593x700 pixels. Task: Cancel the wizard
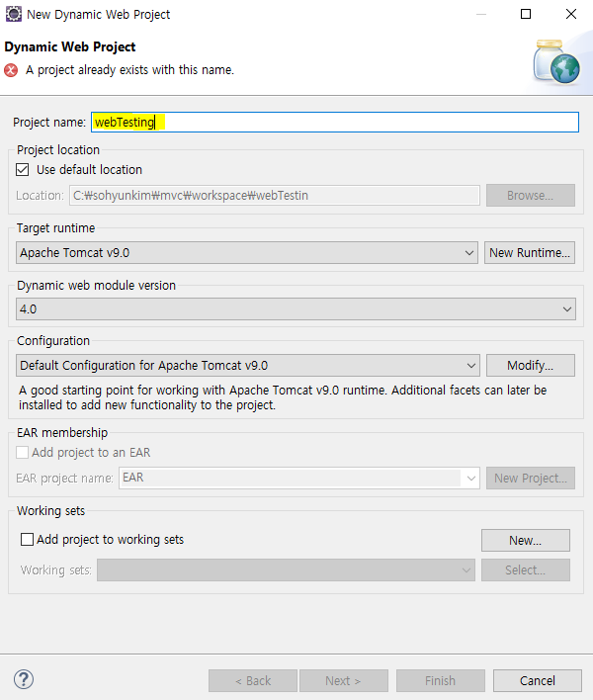538,680
